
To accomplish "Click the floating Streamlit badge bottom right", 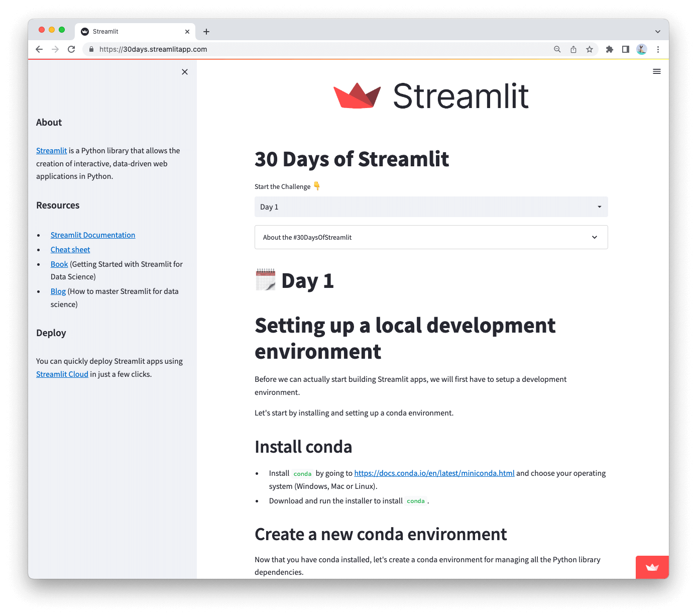I will [652, 567].
